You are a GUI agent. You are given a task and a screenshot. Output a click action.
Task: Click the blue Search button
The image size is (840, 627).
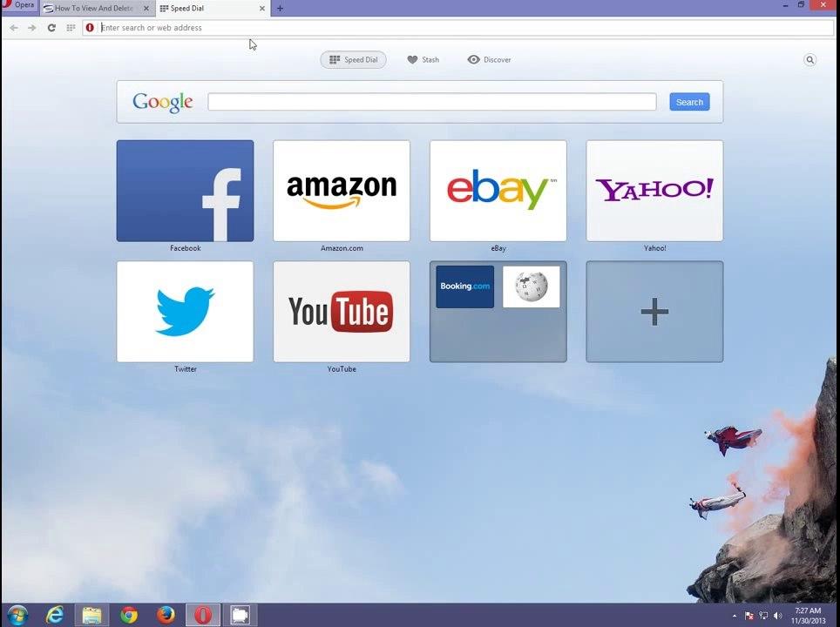tap(689, 102)
